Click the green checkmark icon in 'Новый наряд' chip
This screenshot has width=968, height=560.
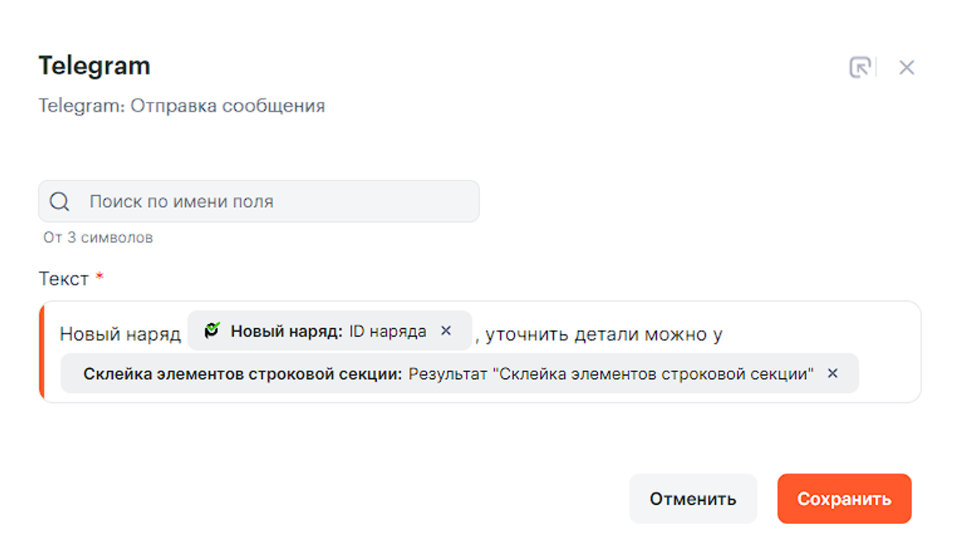tap(212, 330)
